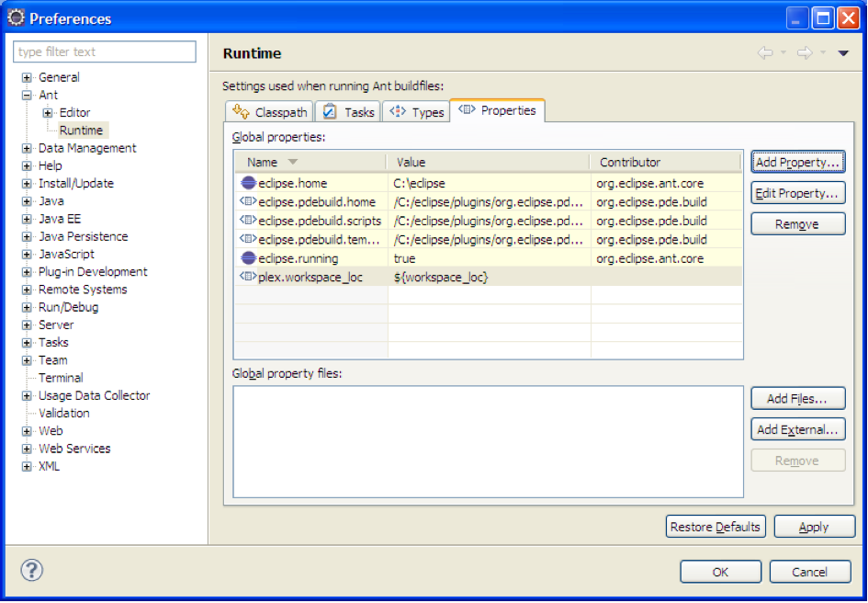The width and height of the screenshot is (868, 603).
Task: Switch to the Classpath tab
Action: pyautogui.click(x=270, y=111)
